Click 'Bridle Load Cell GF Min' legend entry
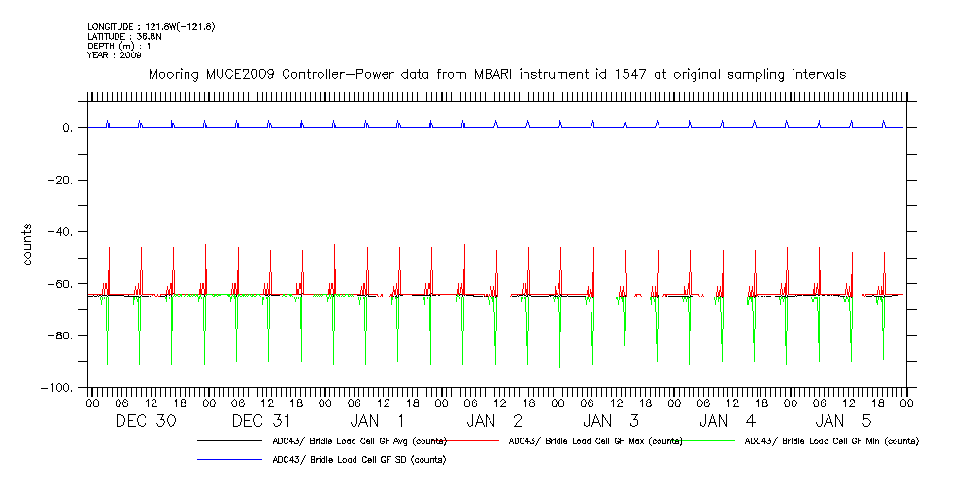Image resolution: width=980 pixels, height=490 pixels. [x=831, y=441]
